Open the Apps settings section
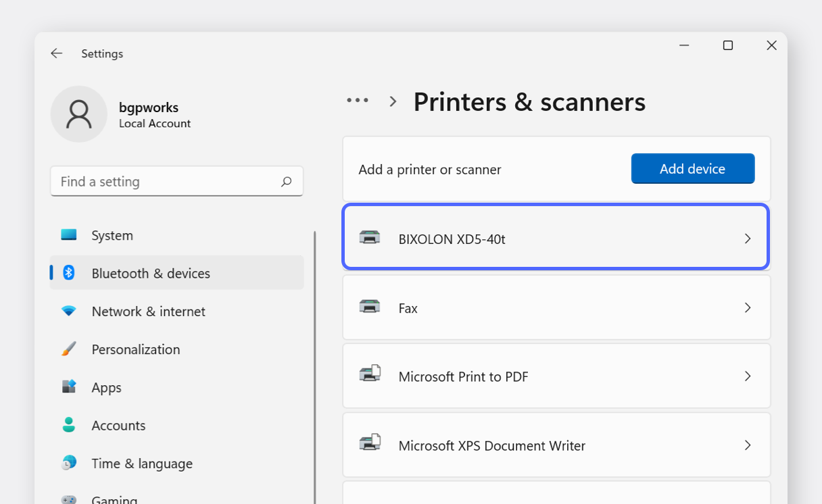This screenshot has height=504, width=822. (106, 387)
